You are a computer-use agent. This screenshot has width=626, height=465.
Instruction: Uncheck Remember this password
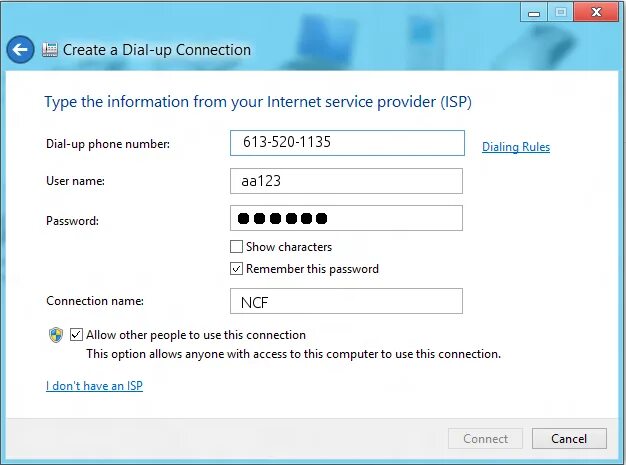click(236, 269)
